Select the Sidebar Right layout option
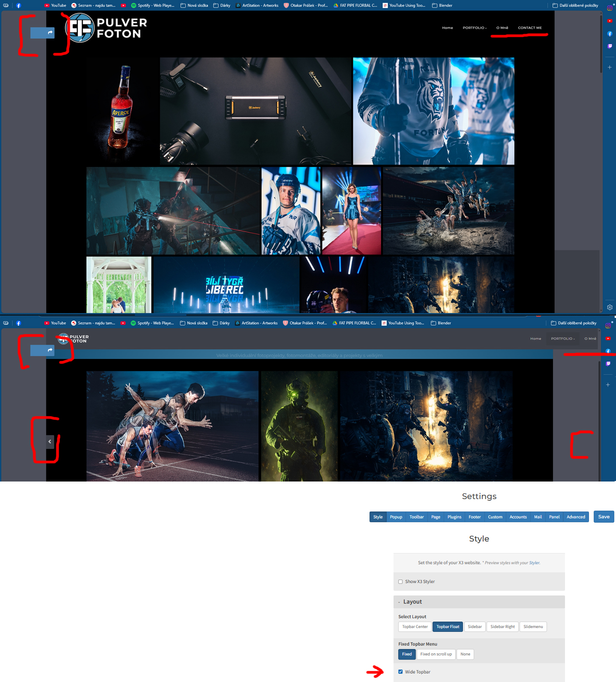The image size is (616, 682). click(x=502, y=627)
